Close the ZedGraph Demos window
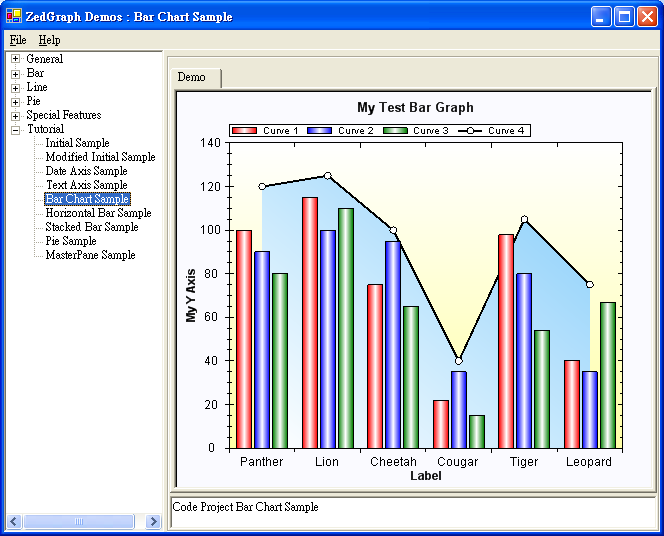This screenshot has height=536, width=664. click(x=647, y=17)
